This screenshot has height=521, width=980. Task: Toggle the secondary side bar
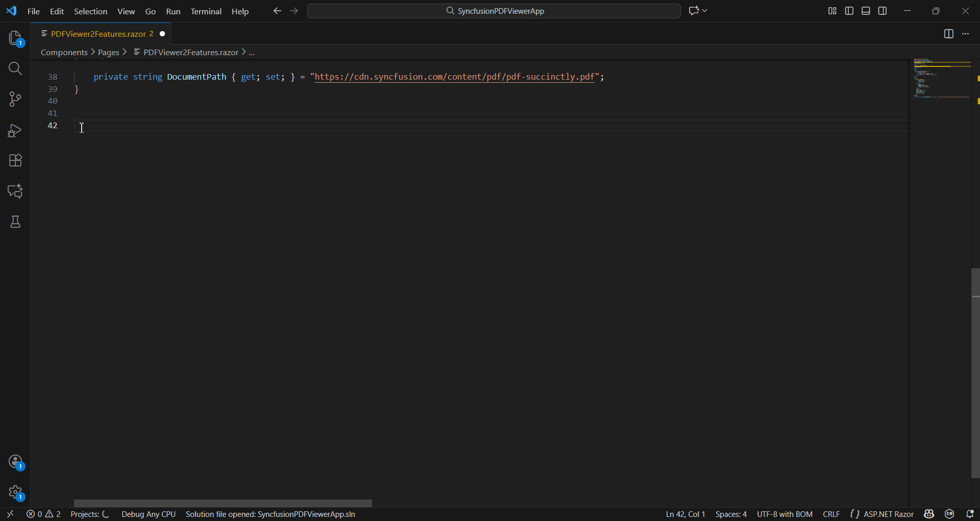883,10
